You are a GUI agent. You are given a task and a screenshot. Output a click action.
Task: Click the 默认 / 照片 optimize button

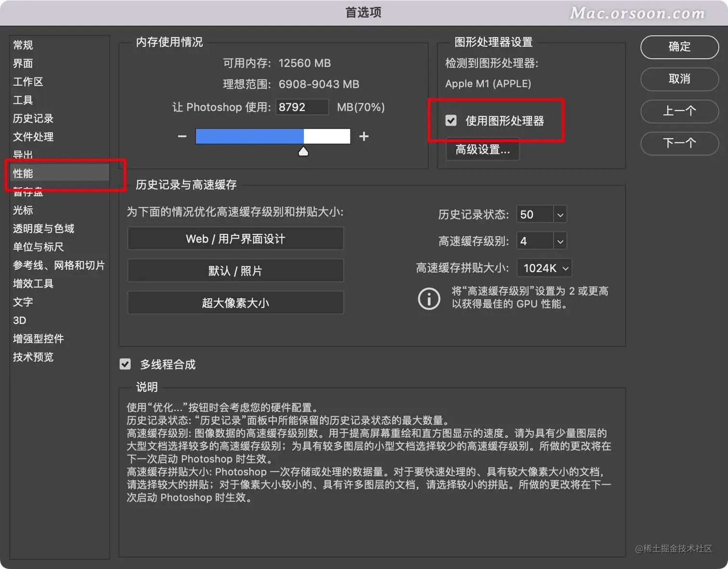coord(235,271)
